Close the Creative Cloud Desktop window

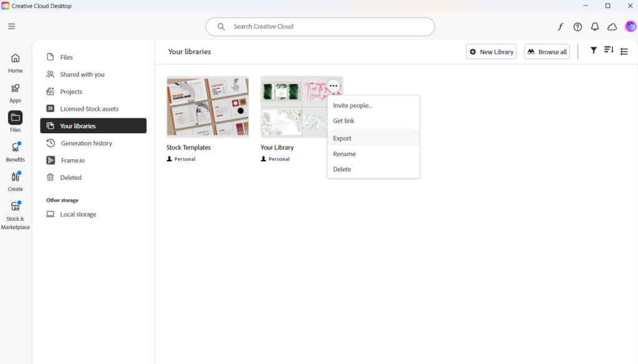tap(630, 6)
